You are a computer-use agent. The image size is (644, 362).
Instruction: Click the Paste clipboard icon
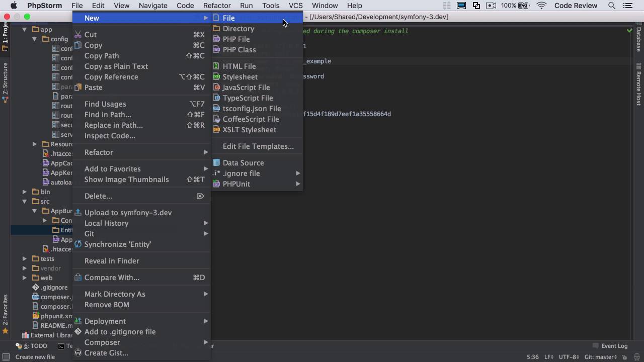click(x=78, y=87)
